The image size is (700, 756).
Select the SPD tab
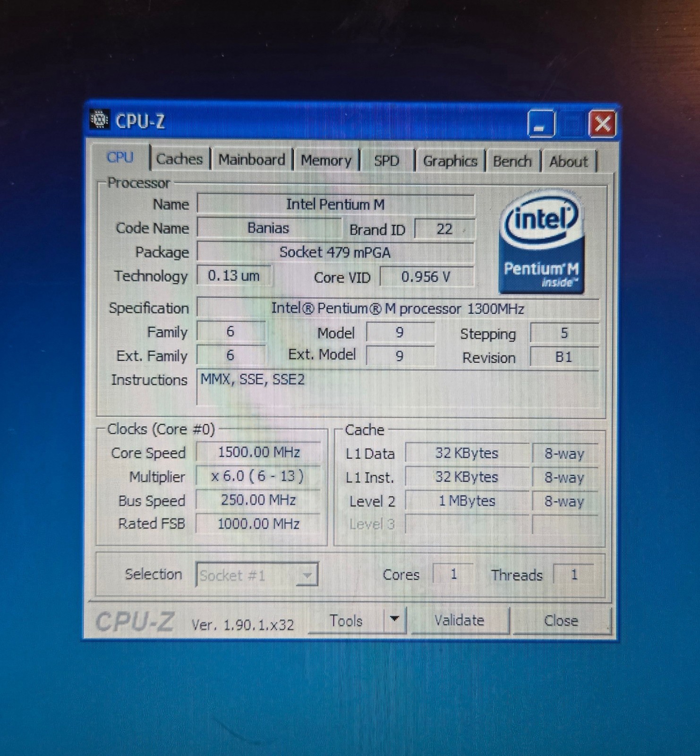pos(386,161)
